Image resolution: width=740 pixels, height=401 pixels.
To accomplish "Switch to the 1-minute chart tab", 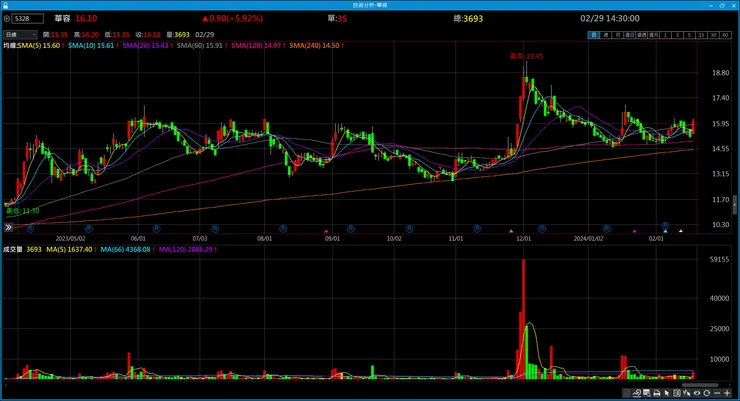I will 665,35.
